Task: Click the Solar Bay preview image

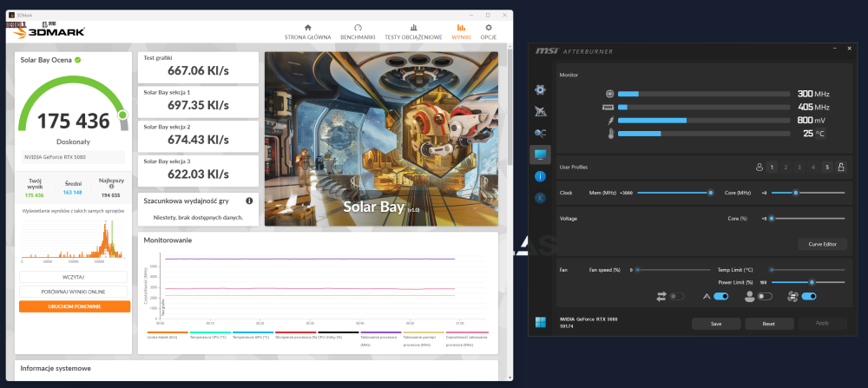Action: click(x=381, y=139)
